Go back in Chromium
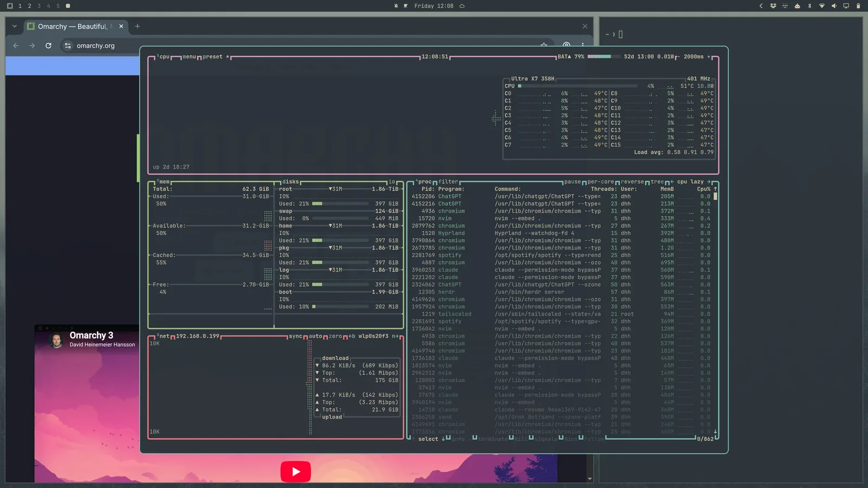This screenshot has width=868, height=488. [x=16, y=46]
